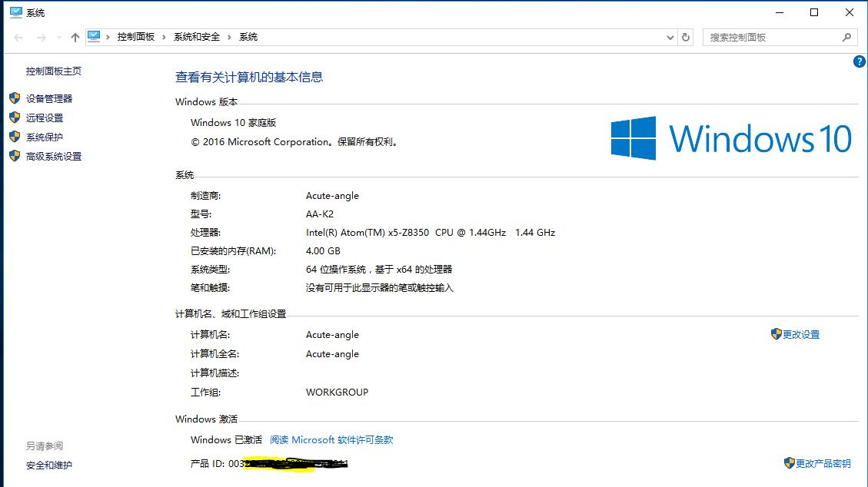Open recent locations dropdown arrow
Screen dimensions: 868x487
pyautogui.click(x=58, y=38)
